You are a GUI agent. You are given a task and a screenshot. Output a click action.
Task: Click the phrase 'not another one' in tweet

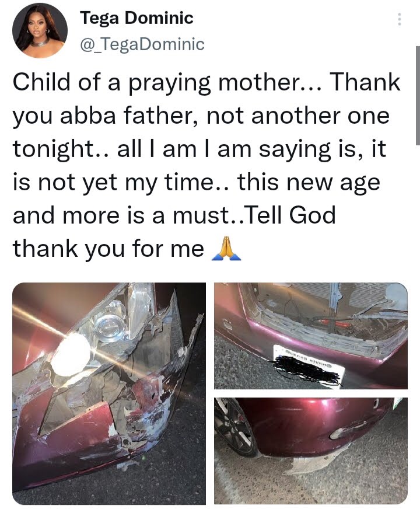click(297, 116)
